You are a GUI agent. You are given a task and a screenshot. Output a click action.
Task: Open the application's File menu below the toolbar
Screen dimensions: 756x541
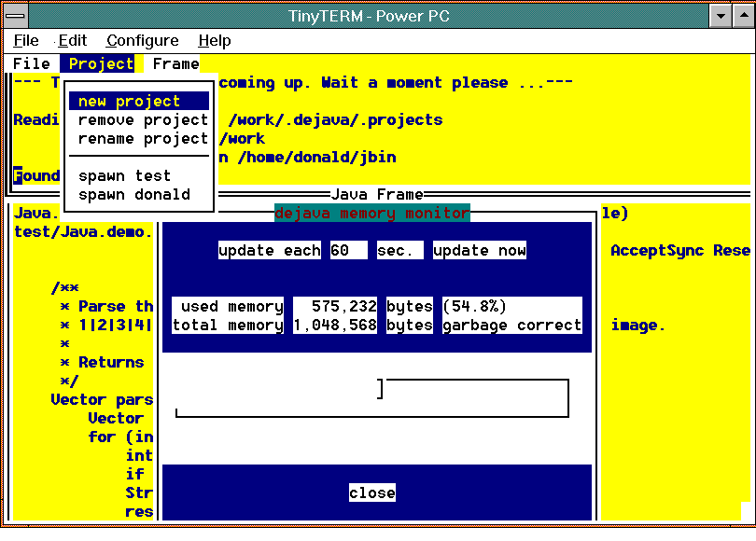tap(31, 63)
